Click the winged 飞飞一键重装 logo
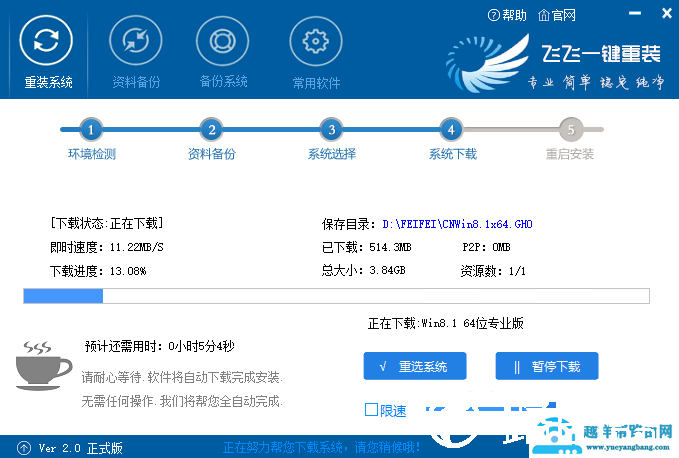The image size is (679, 458). (x=488, y=64)
